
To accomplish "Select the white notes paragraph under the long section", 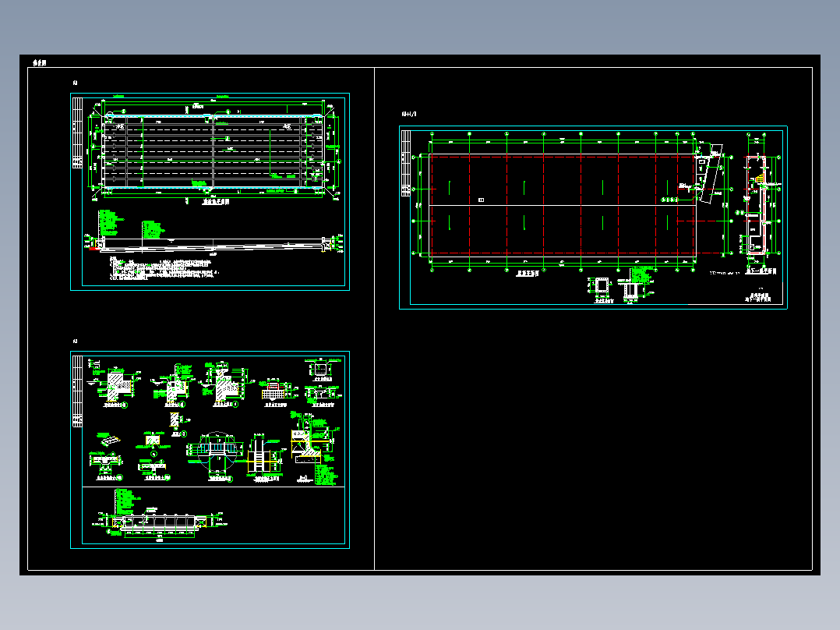I will click(164, 268).
